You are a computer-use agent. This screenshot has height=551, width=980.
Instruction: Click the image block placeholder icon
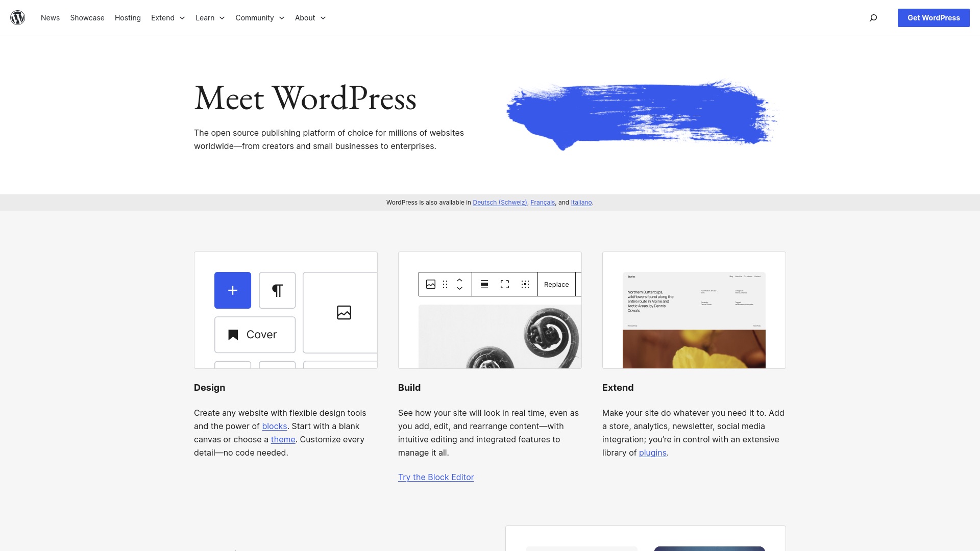tap(344, 312)
